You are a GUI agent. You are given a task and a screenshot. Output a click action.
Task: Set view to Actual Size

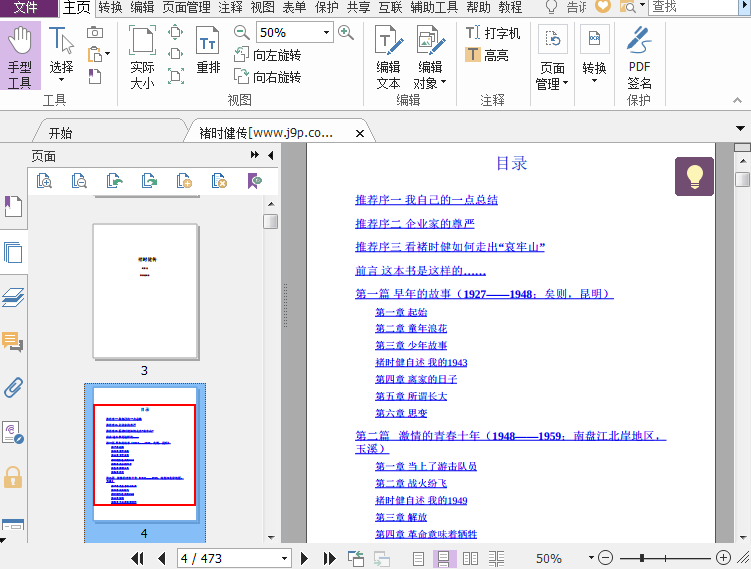[x=142, y=57]
